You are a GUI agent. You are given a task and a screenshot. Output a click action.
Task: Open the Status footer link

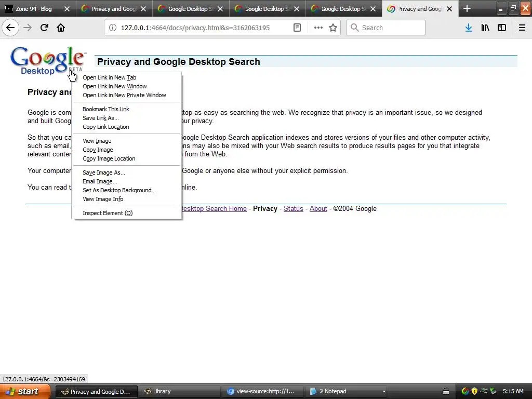294,208
